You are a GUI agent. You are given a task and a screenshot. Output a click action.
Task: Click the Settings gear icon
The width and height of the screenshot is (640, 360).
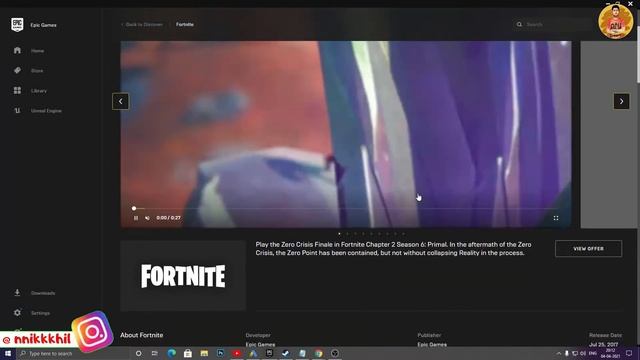pyautogui.click(x=17, y=313)
